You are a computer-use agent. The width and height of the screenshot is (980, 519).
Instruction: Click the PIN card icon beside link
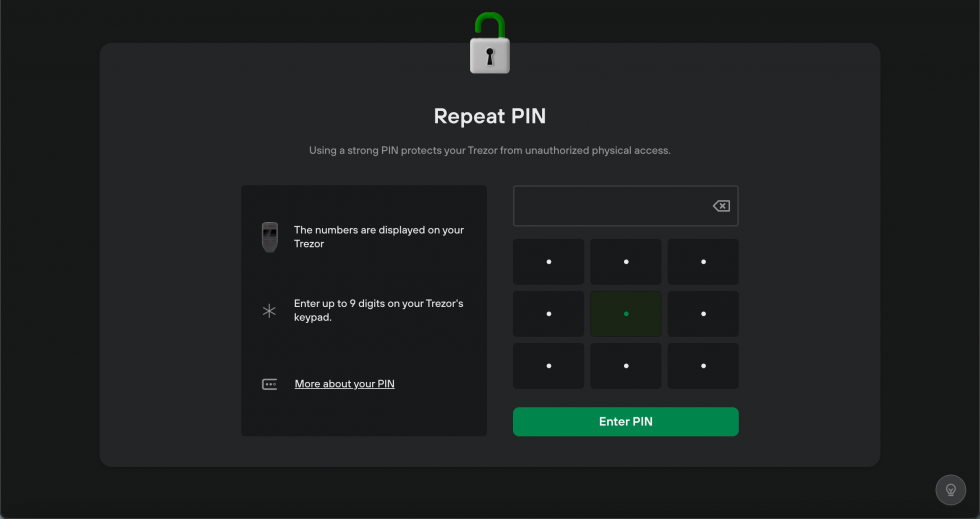(269, 384)
